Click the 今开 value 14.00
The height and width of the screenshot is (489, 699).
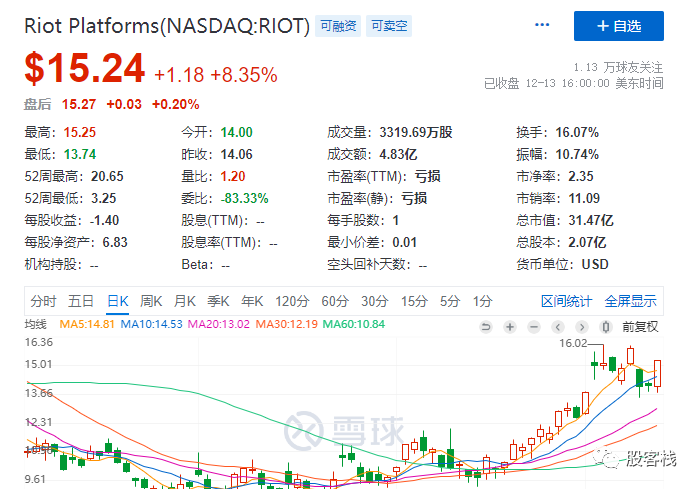[x=236, y=132]
